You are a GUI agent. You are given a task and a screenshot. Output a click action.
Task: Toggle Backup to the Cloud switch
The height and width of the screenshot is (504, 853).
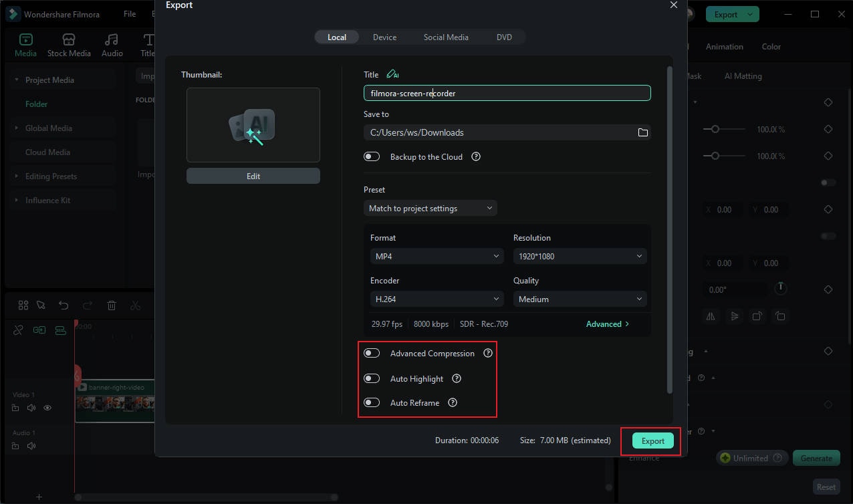[x=372, y=156]
